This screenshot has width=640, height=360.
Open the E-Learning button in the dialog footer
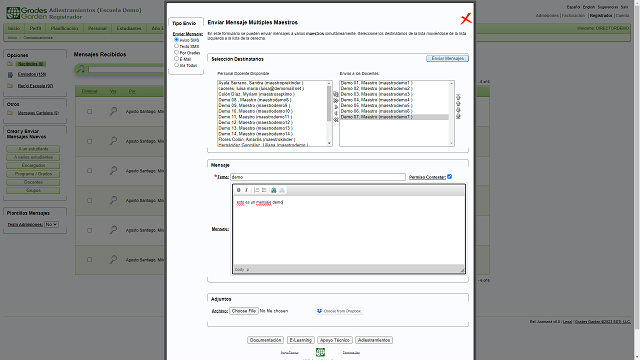click(x=301, y=340)
